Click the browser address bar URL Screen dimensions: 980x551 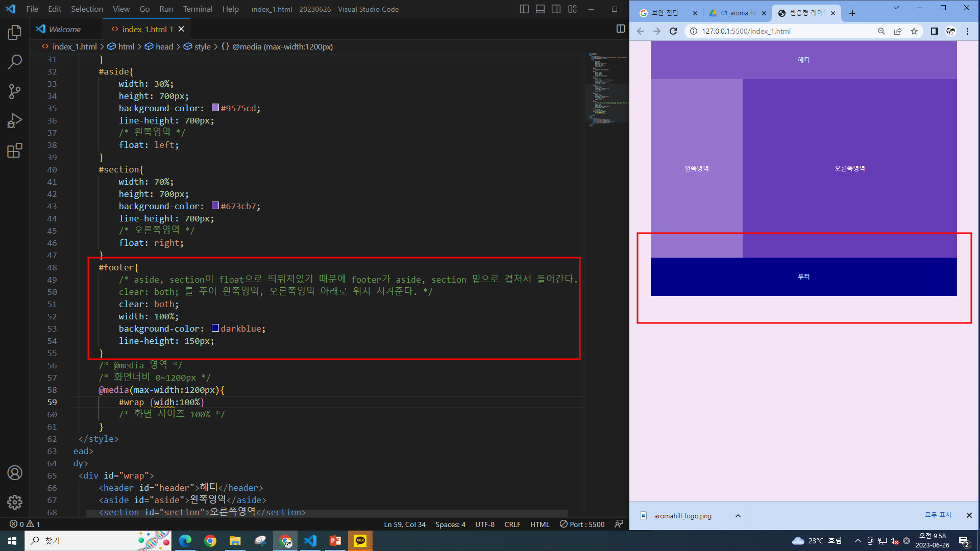click(746, 31)
